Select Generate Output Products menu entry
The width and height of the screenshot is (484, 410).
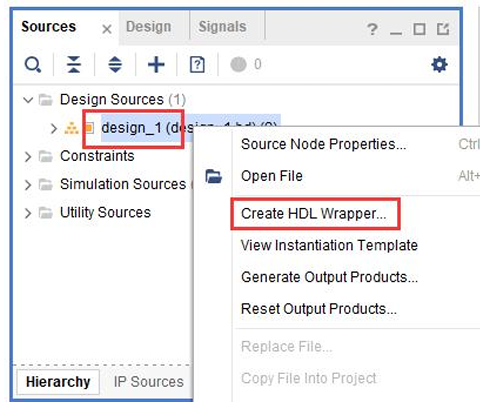click(x=329, y=277)
